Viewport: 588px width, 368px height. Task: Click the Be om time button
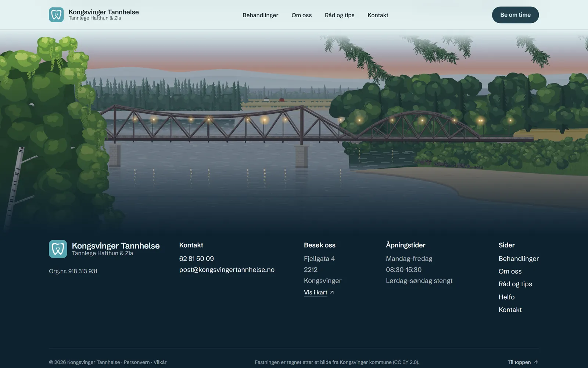click(515, 15)
